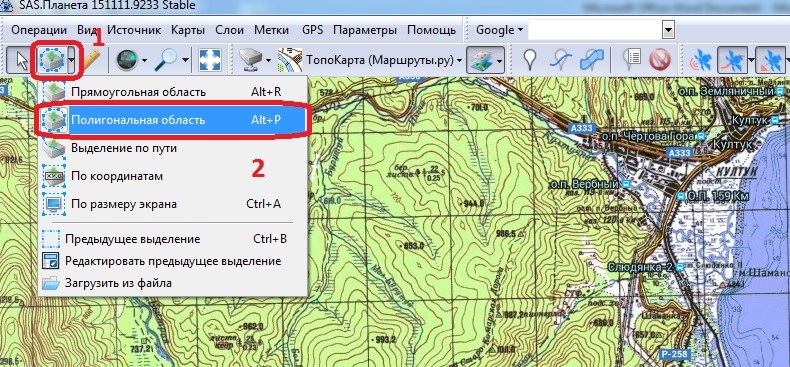Click the red hide-all-placemarks icon
790x367 pixels.
pos(660,60)
